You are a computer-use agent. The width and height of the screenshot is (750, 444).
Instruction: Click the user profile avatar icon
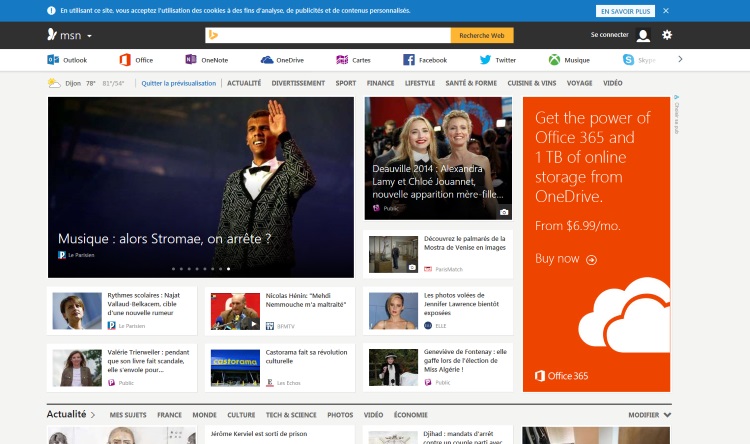643,35
